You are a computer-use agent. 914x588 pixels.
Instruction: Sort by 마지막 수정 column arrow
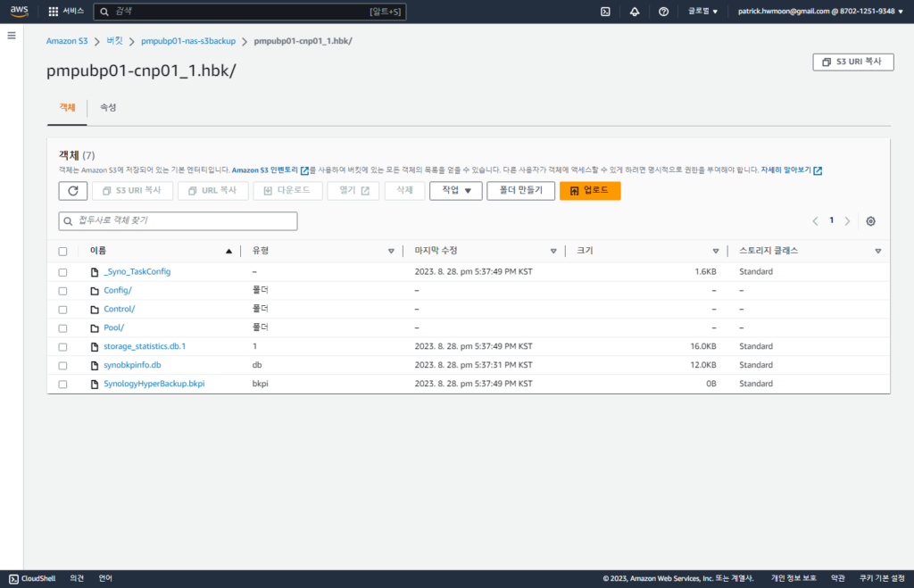(553, 251)
